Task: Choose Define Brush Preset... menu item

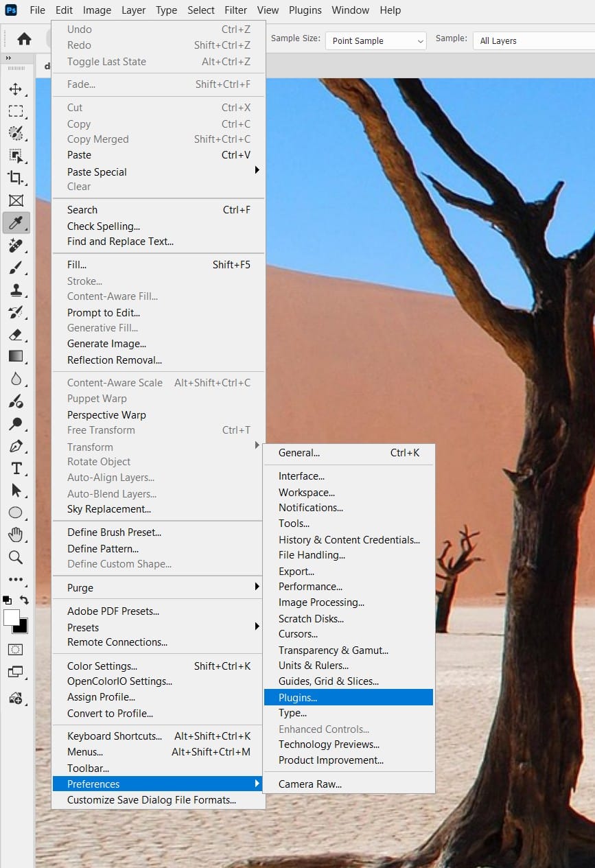Action: click(x=159, y=532)
